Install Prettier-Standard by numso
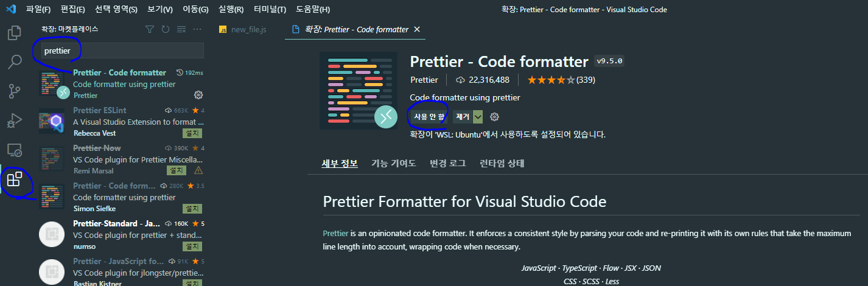Image resolution: width=868 pixels, height=286 pixels. point(192,246)
